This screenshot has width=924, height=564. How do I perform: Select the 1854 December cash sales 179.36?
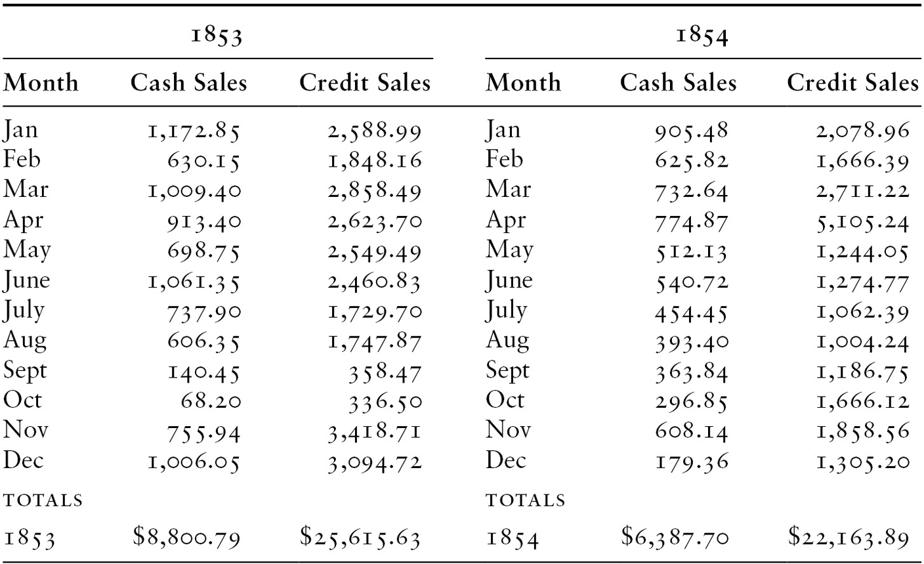tap(692, 462)
